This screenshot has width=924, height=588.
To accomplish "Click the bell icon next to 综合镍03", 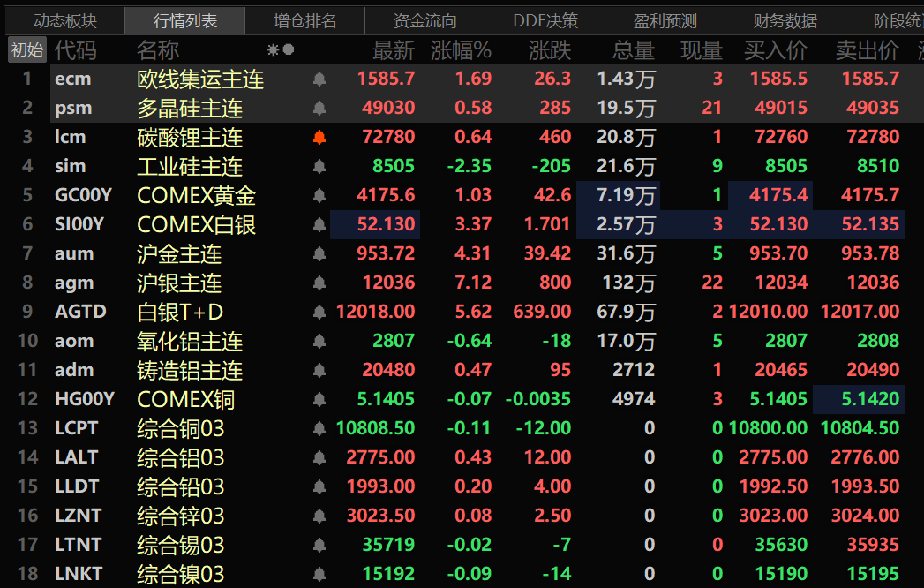I will click(x=319, y=575).
